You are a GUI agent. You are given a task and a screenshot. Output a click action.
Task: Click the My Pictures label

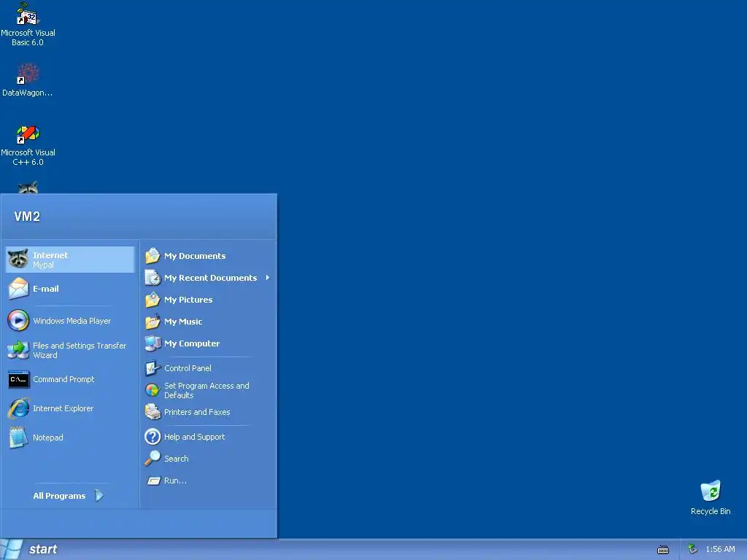[188, 300]
